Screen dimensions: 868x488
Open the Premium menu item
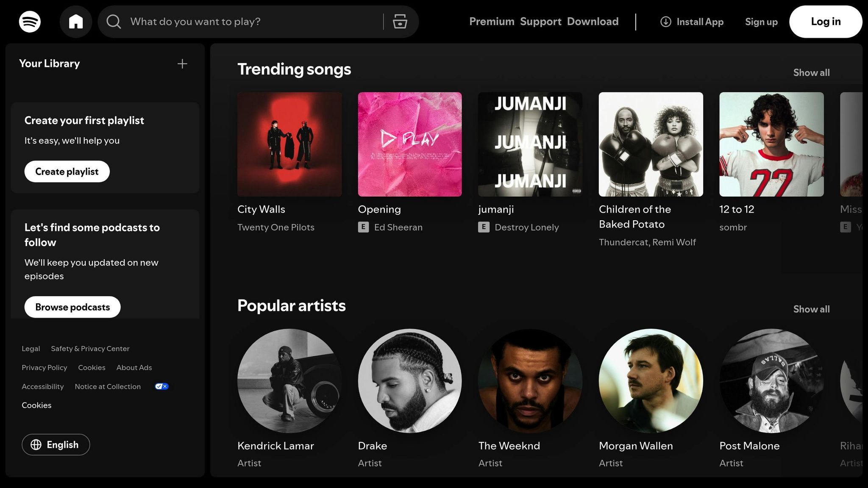[492, 22]
